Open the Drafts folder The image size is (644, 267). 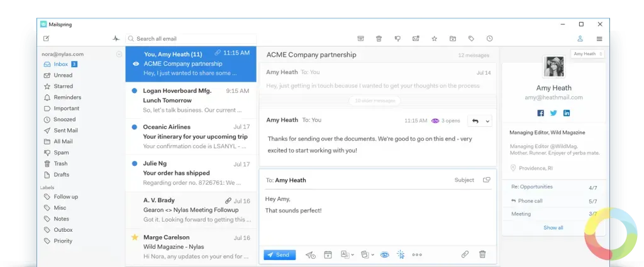pyautogui.click(x=56, y=174)
